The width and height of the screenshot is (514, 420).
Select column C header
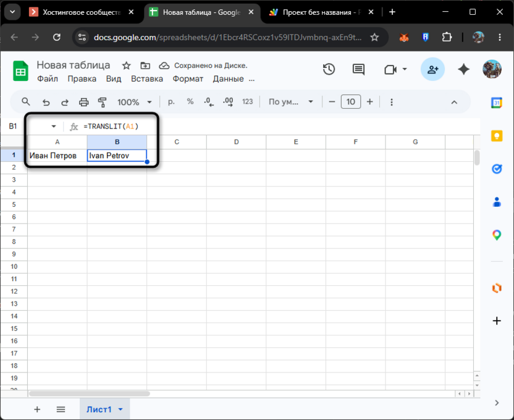177,142
